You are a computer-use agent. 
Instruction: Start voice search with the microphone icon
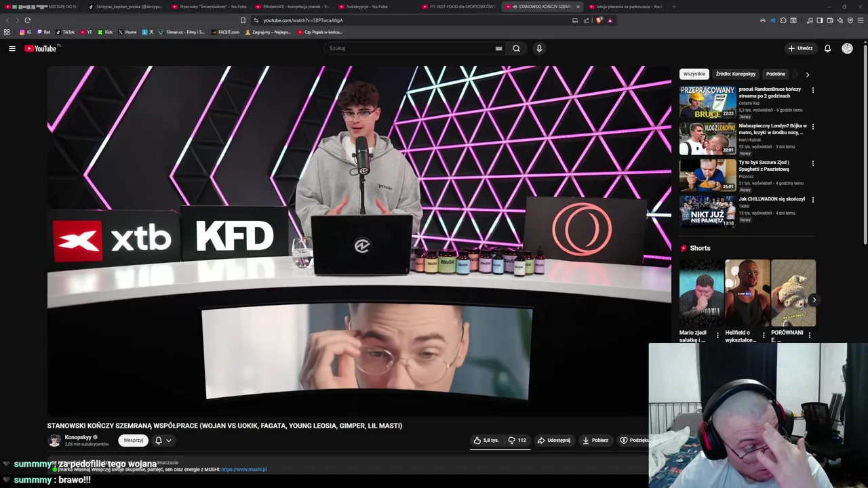pyautogui.click(x=539, y=48)
